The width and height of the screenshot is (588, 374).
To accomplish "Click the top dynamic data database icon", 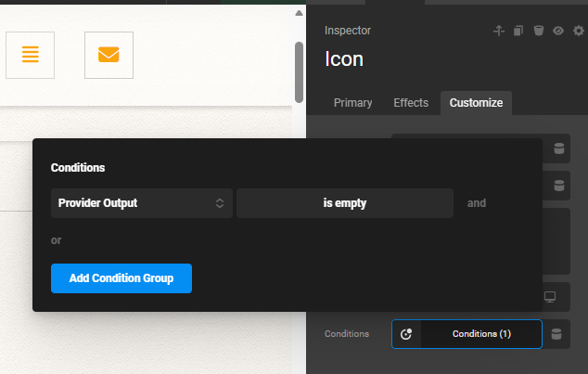I will [558, 148].
